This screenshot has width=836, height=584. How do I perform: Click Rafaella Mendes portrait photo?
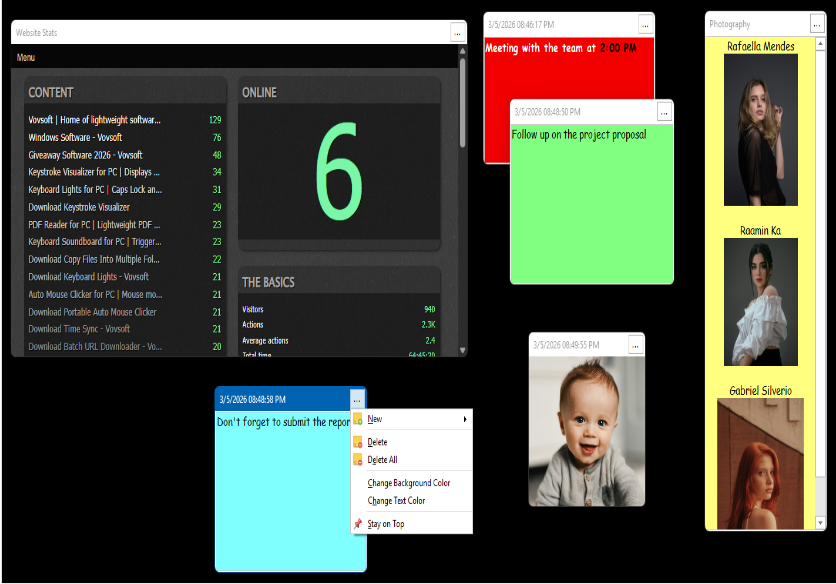point(761,130)
